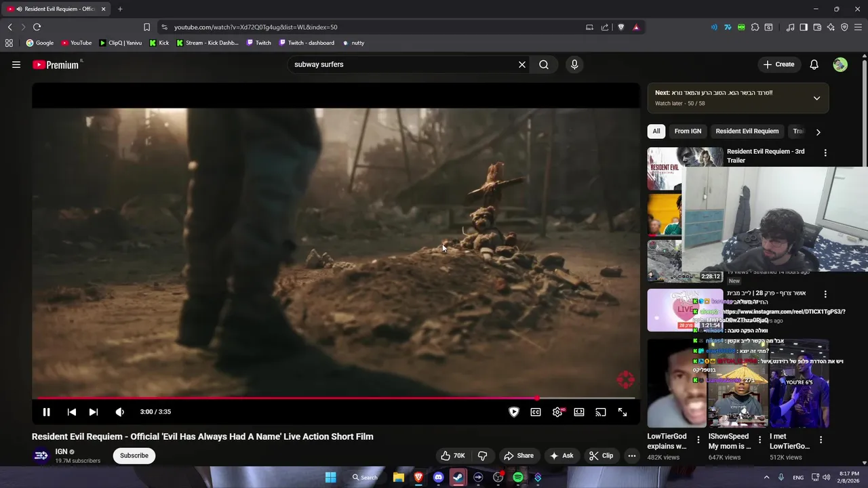Open more video actions ellipsis menu
The image size is (868, 488).
(632, 455)
